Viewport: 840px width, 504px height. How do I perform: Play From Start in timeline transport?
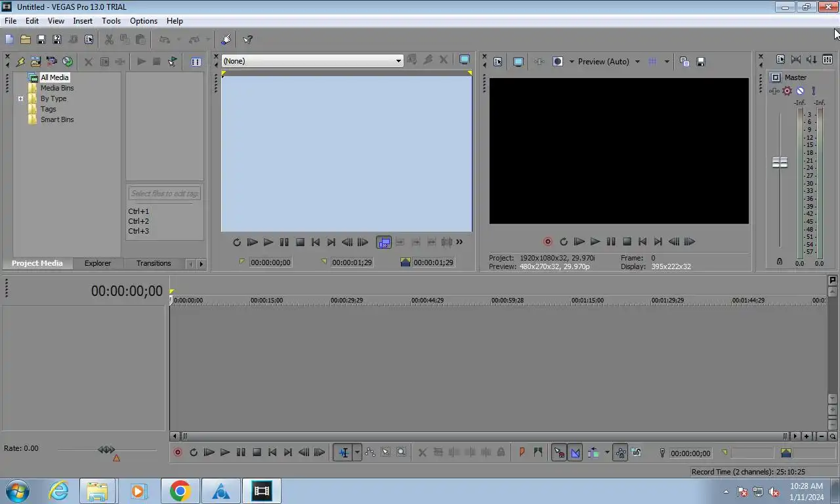(209, 453)
